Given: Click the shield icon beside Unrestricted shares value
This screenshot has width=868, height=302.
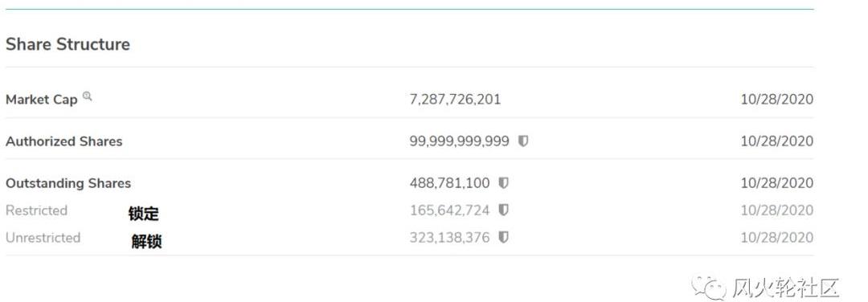Looking at the screenshot, I should (x=503, y=237).
